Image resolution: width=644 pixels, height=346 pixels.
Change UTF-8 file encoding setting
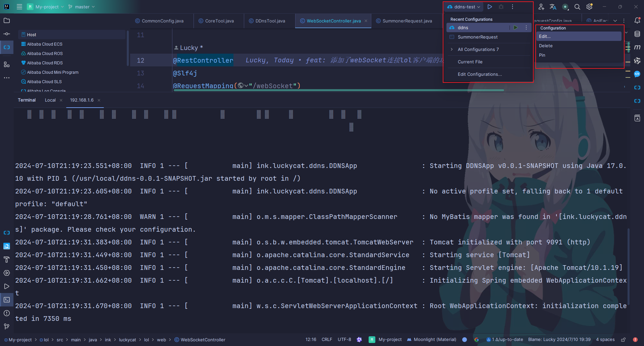pyautogui.click(x=344, y=340)
